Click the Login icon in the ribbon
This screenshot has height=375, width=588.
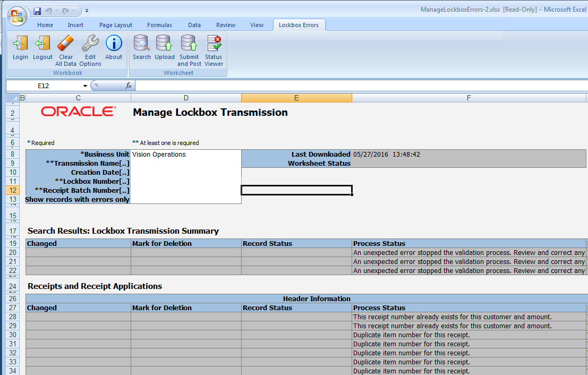tap(20, 43)
